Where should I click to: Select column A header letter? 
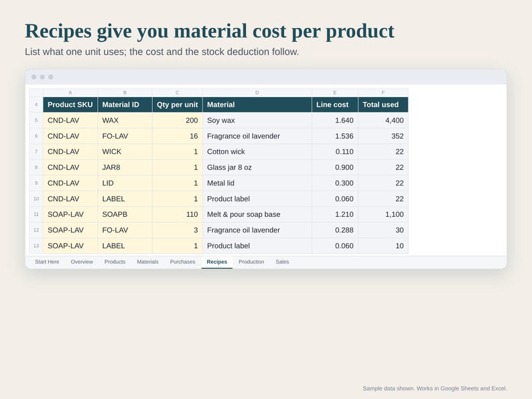coord(70,92)
